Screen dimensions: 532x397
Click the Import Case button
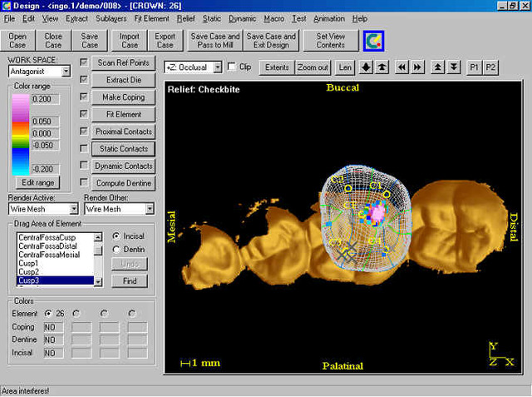tap(130, 41)
